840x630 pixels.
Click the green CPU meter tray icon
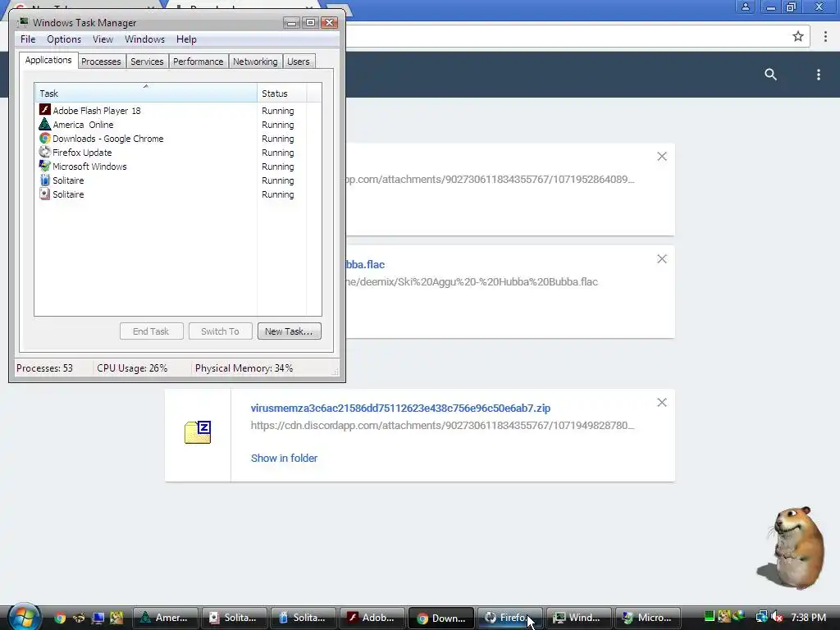709,617
